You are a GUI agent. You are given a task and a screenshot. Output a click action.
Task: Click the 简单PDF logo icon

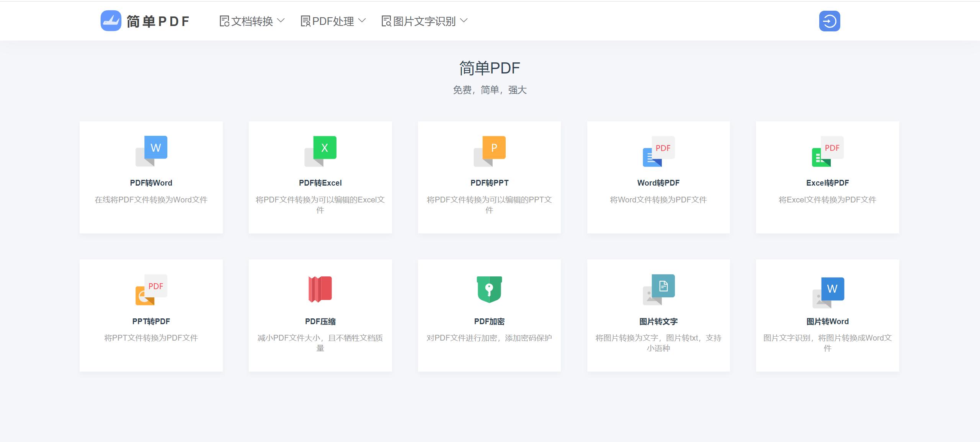click(111, 21)
